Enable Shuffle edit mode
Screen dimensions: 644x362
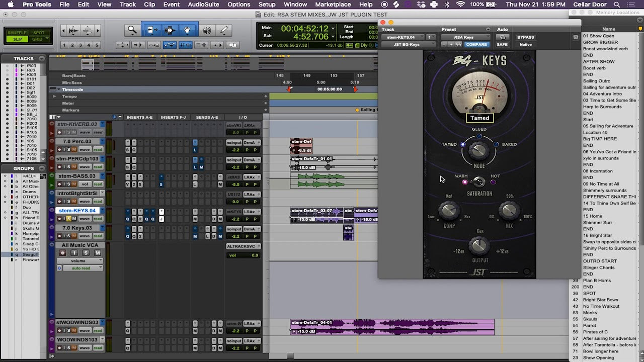point(18,33)
